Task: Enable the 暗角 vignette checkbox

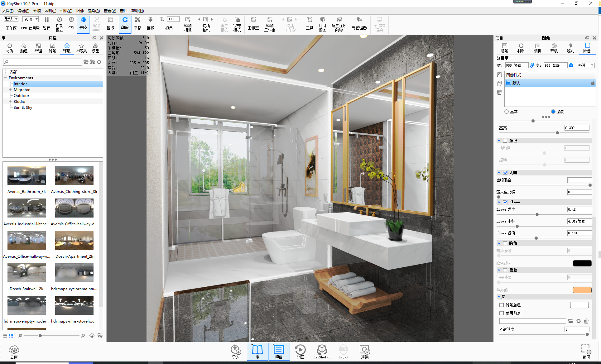Action: click(505, 243)
